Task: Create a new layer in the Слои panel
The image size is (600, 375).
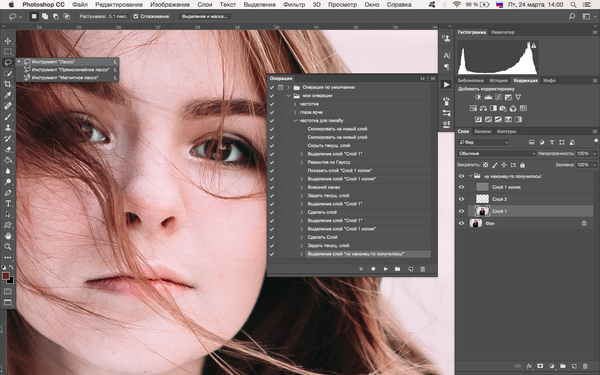Action: click(574, 366)
